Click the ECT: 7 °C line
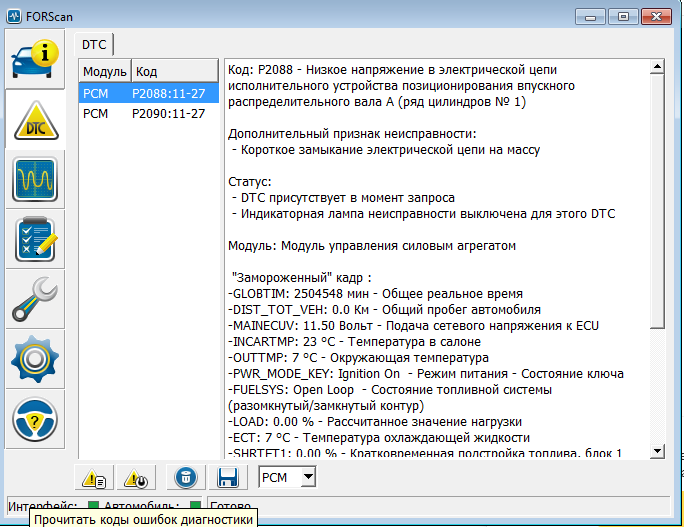This screenshot has width=684, height=527. point(379,438)
